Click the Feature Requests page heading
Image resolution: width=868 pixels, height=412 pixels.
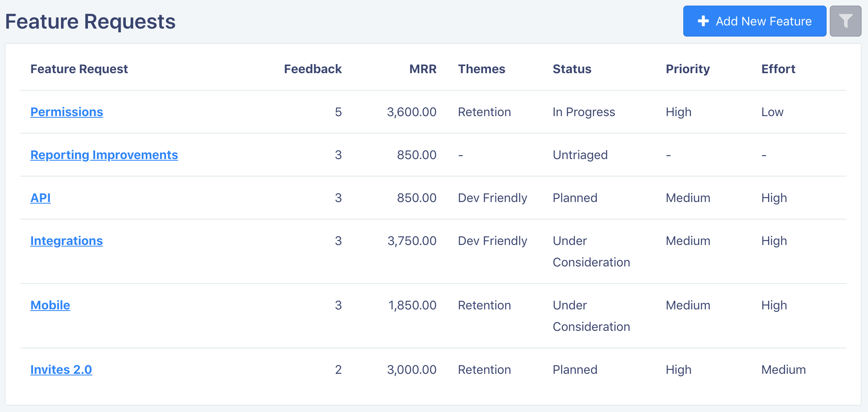90,21
